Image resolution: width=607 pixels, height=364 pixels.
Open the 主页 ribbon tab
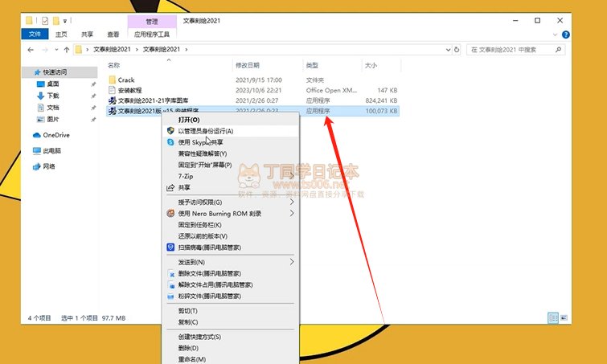point(61,34)
